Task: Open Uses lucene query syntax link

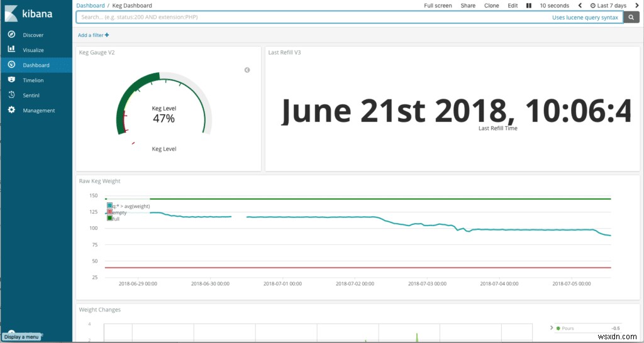Action: [585, 17]
